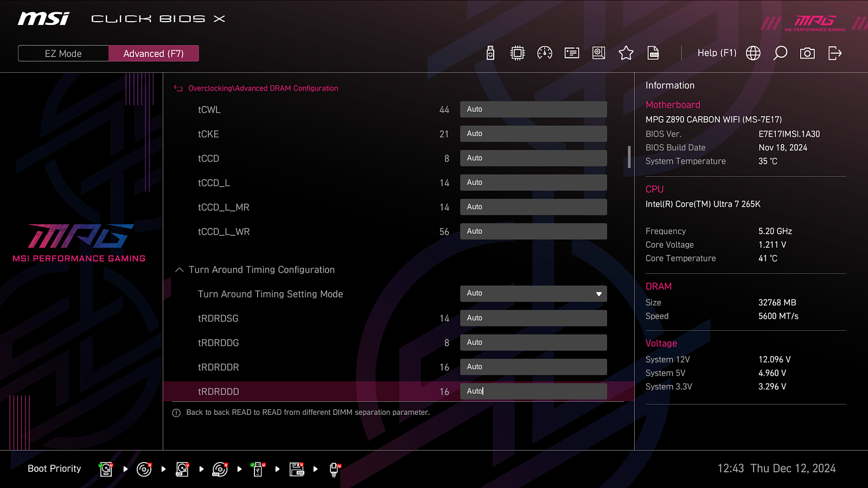Click the tCCD_L_MR Auto input field

tap(533, 207)
